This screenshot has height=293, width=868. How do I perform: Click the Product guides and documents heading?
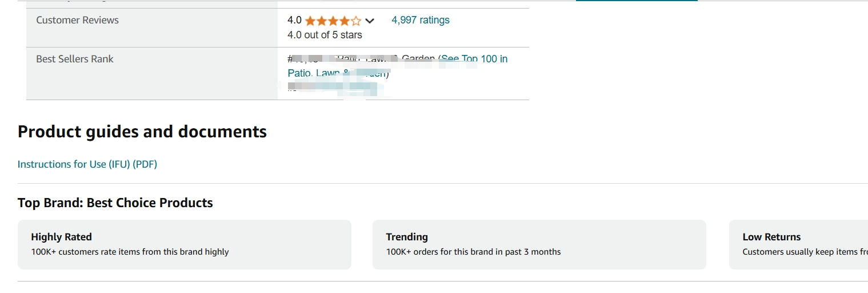[x=142, y=132]
